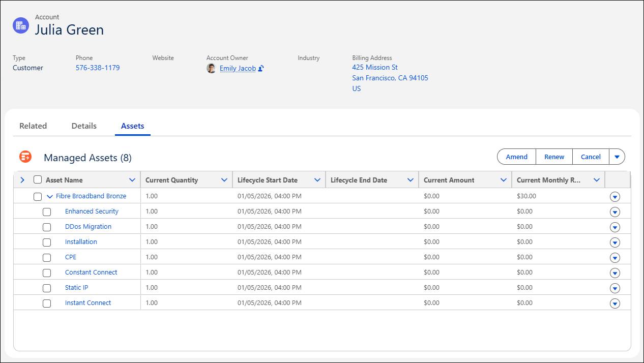The image size is (644, 363).
Task: Tick the select-all checkbox in header
Action: click(x=38, y=179)
